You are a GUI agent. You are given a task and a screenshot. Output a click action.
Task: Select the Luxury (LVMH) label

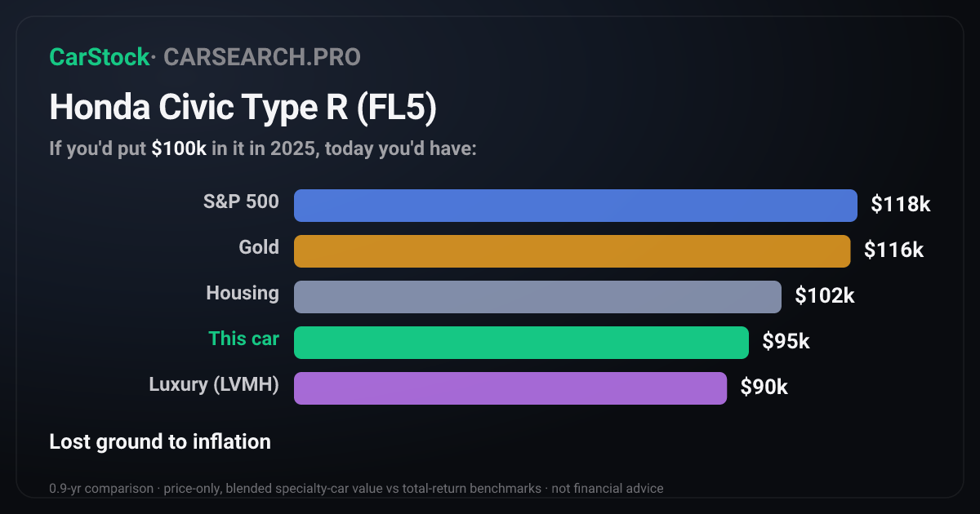[214, 384]
